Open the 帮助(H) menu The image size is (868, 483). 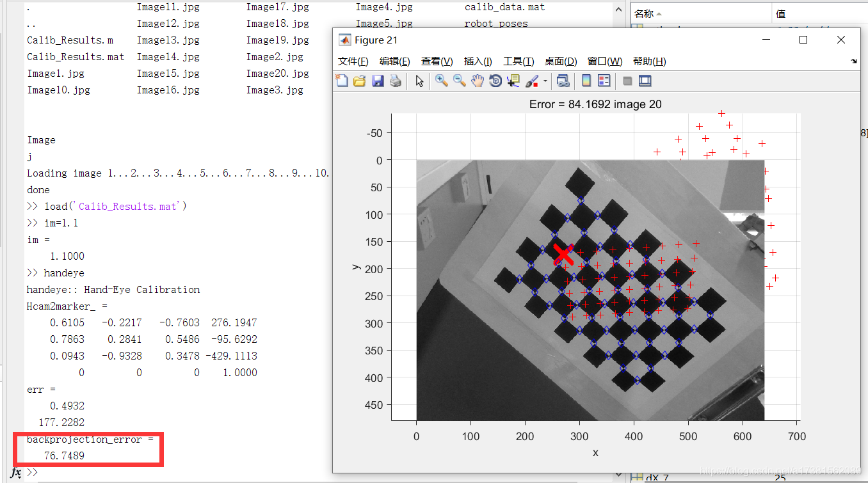coord(649,61)
